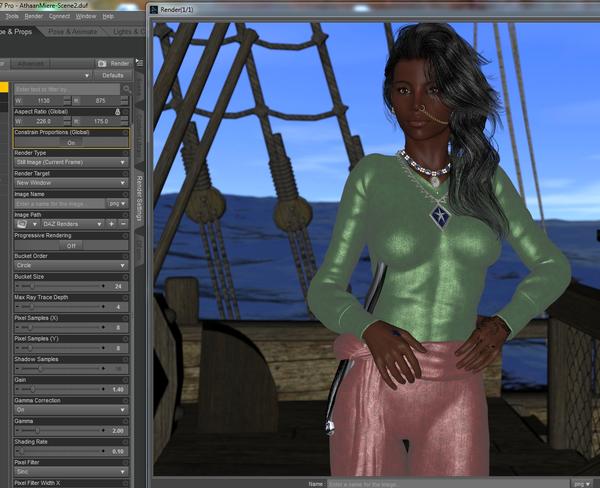The height and width of the screenshot is (488, 600).
Task: Open the pane options menu icon
Action: 139,62
